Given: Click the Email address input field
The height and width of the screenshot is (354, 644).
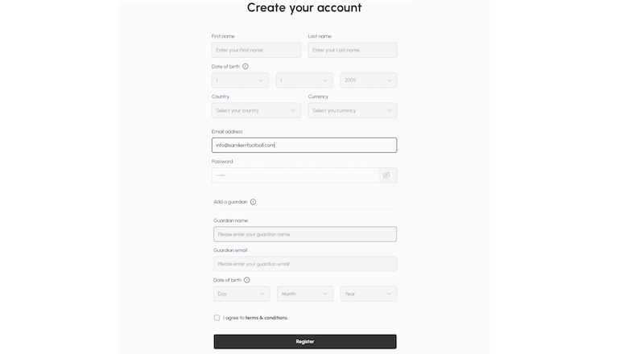Looking at the screenshot, I should point(304,145).
